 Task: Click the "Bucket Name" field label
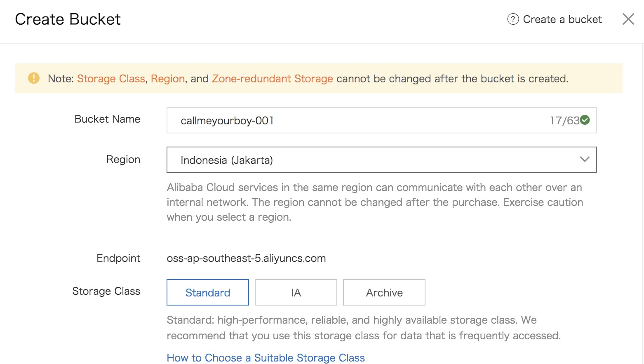point(107,119)
